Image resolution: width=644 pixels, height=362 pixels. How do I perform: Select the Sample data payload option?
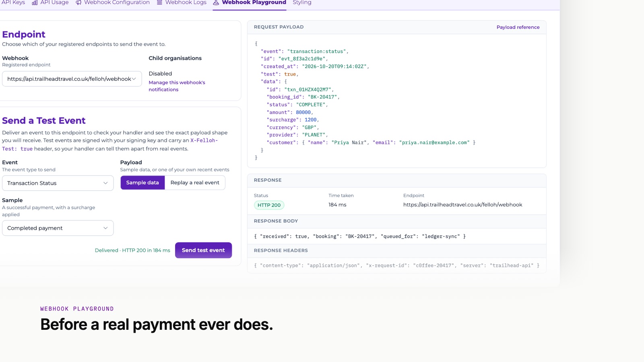(x=142, y=183)
